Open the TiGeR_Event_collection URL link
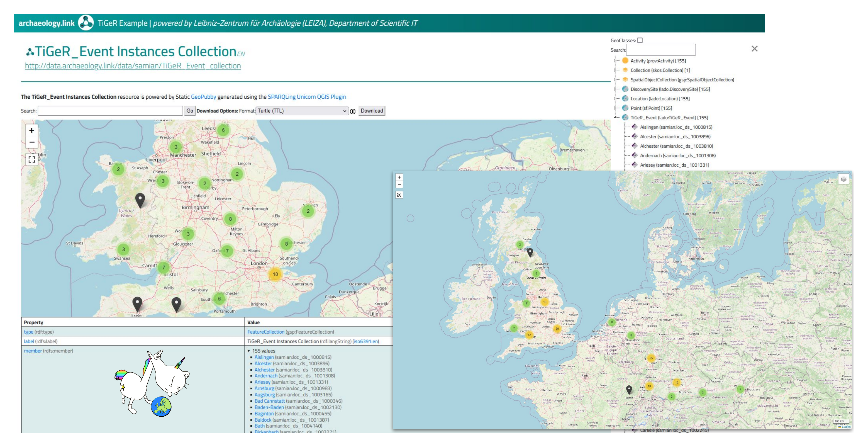The width and height of the screenshot is (868, 447). coord(133,66)
